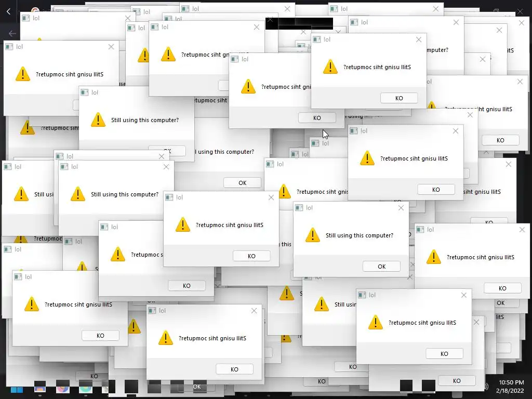Click unobstructed OK below complete 'Still using this computer?'

click(381, 267)
